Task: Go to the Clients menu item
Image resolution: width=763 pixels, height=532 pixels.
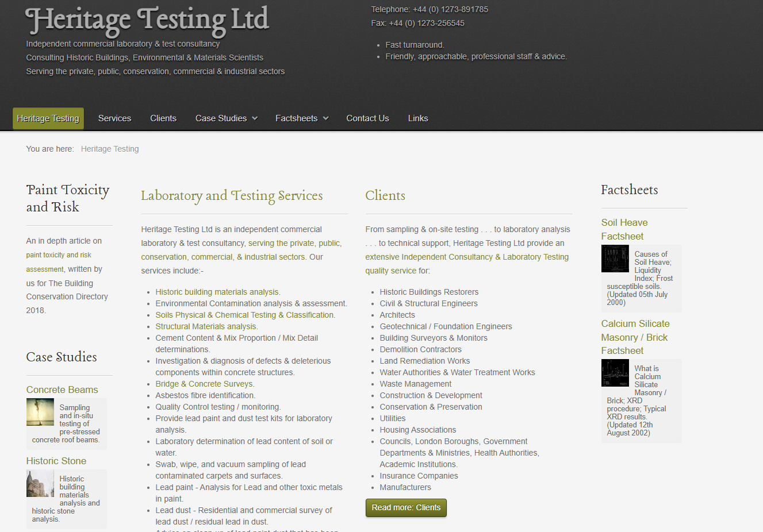Action: click(163, 118)
